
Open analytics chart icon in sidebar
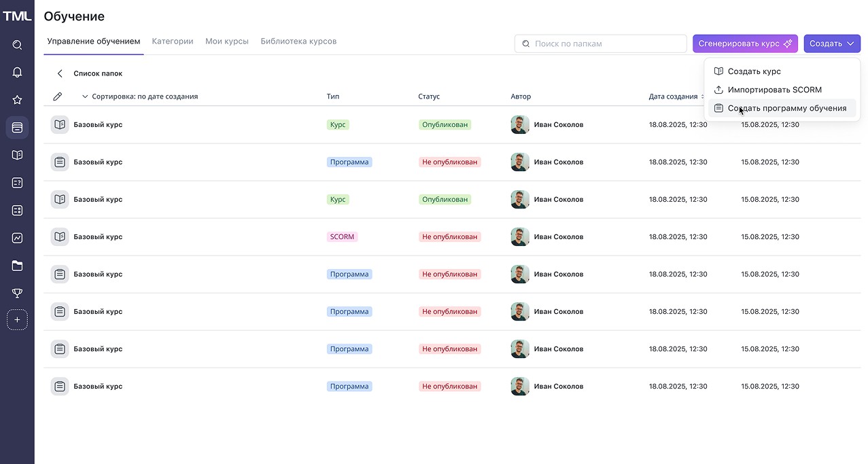[x=17, y=238]
